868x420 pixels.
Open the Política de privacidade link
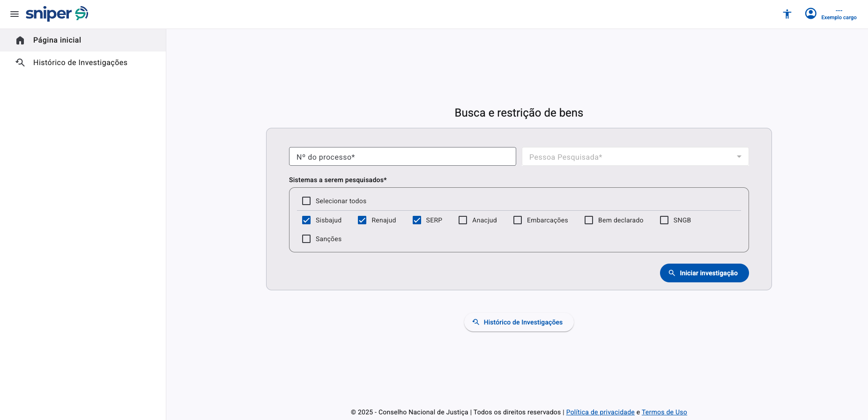600,412
